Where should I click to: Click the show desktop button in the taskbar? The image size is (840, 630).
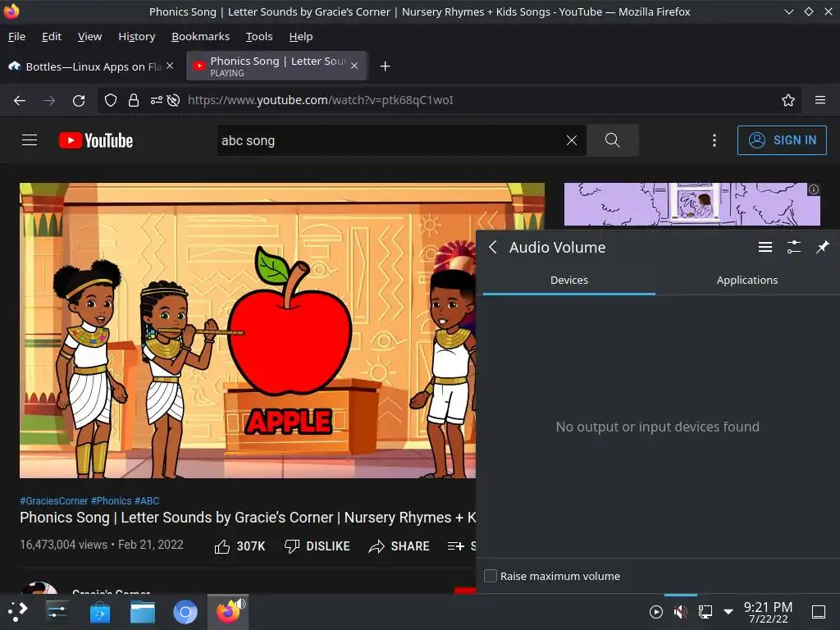click(x=819, y=612)
